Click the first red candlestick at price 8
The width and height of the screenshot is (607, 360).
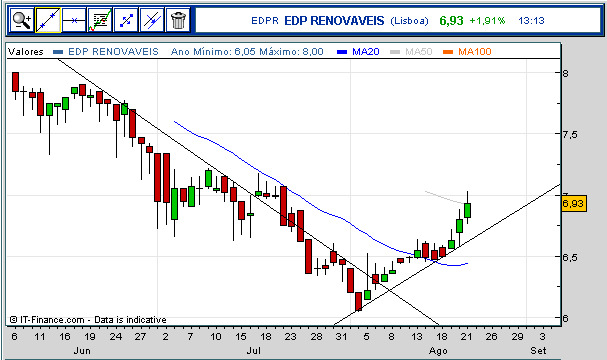pos(15,82)
